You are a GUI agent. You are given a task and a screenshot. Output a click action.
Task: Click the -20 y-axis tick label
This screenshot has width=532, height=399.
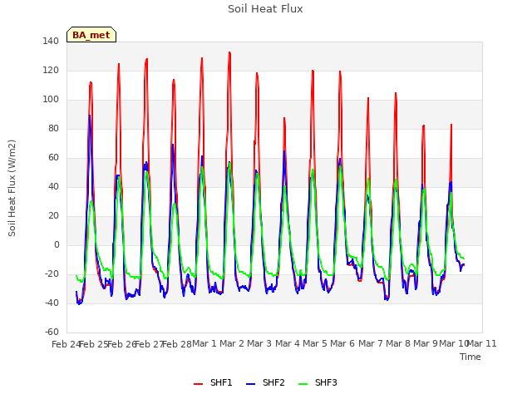pyautogui.click(x=52, y=273)
